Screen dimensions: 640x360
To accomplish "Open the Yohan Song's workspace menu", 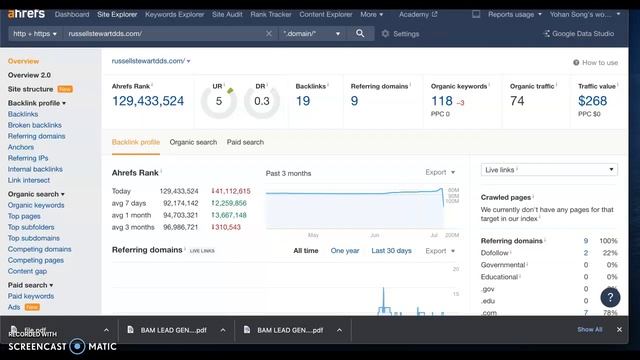I will click(584, 14).
